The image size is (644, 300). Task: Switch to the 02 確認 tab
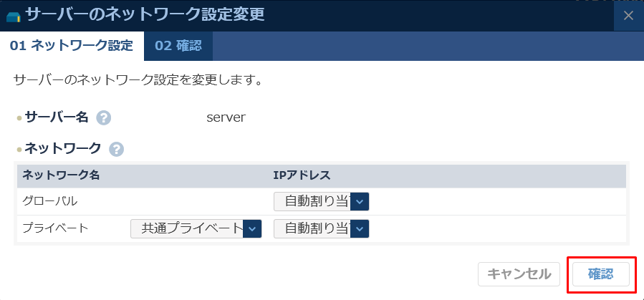pyautogui.click(x=178, y=46)
